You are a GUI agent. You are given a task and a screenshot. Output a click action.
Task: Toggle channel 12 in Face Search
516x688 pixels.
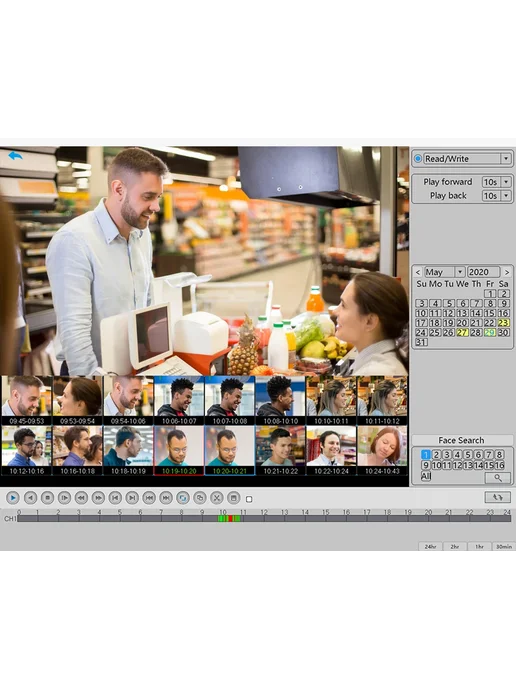[457, 465]
